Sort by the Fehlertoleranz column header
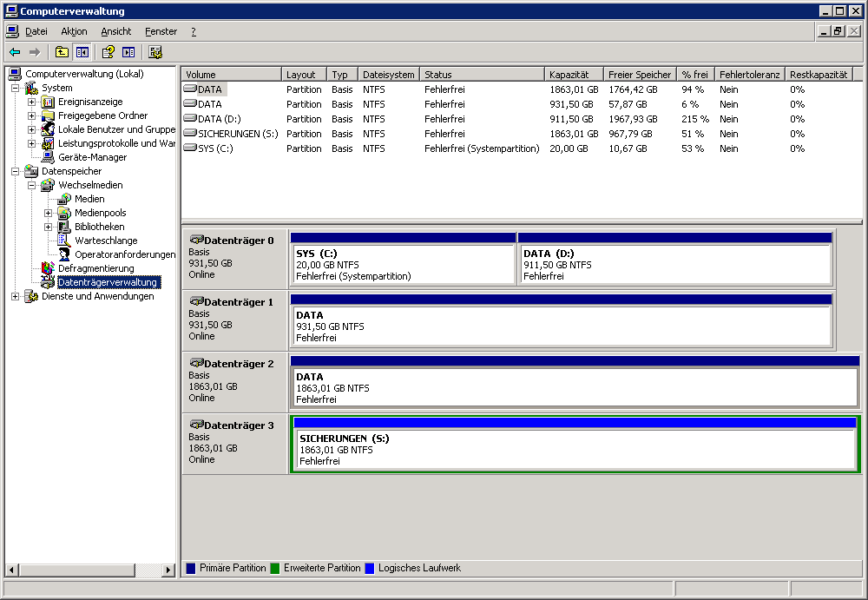Screen dimensions: 868x600 point(750,74)
